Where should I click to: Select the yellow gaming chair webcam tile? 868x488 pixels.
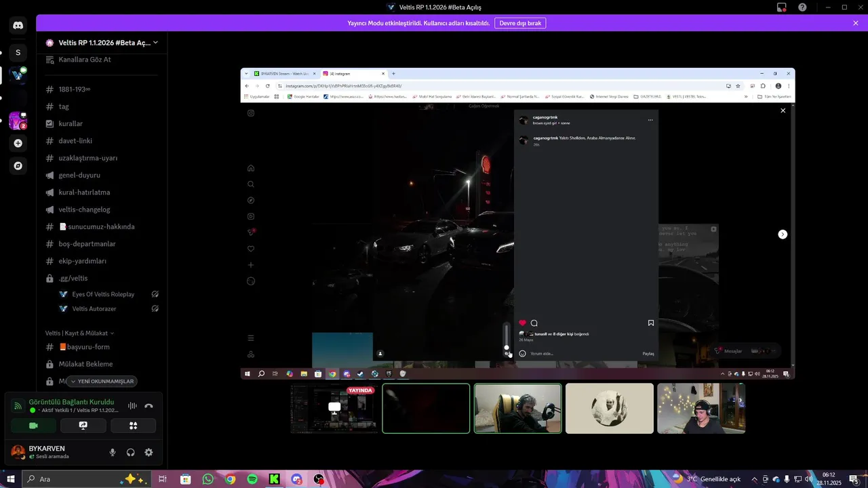tap(518, 408)
